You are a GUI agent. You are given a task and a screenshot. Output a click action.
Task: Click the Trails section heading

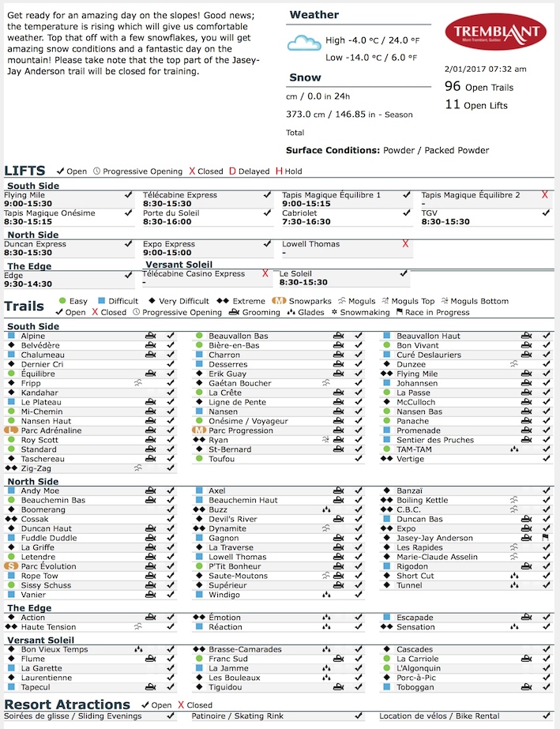24,306
